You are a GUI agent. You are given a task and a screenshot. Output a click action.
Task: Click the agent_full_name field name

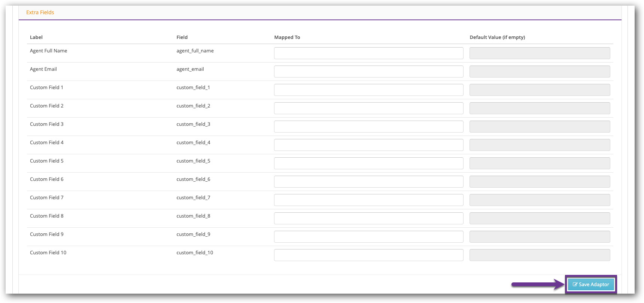(x=195, y=51)
